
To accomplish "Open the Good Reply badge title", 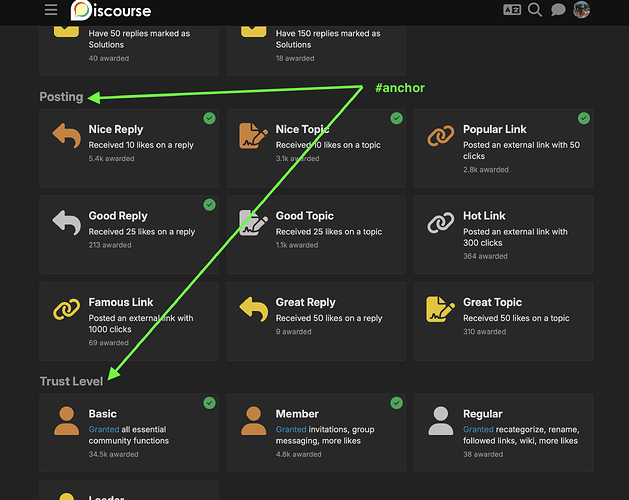I will [x=118, y=216].
